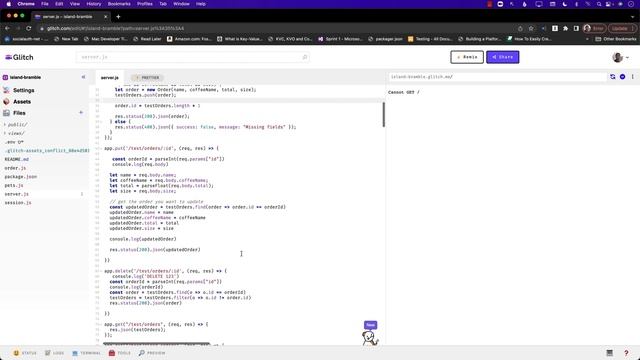Screen dimensions: 640x360
Task: Click the share icon in Chrome address bar
Action: tap(520, 28)
